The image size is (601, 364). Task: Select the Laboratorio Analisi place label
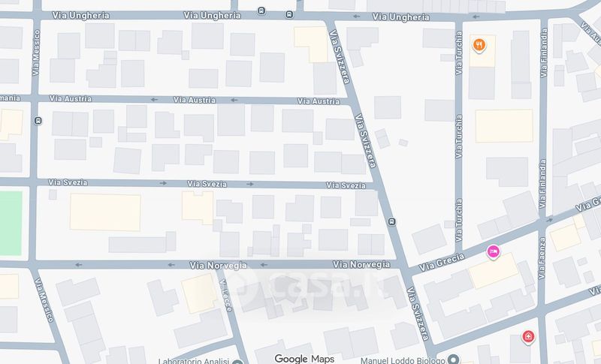[194, 361]
